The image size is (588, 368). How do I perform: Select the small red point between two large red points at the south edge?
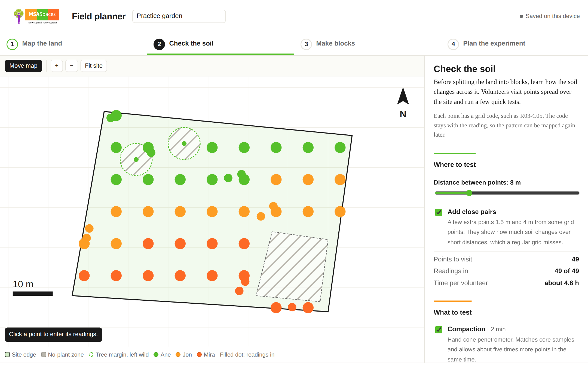click(x=292, y=307)
